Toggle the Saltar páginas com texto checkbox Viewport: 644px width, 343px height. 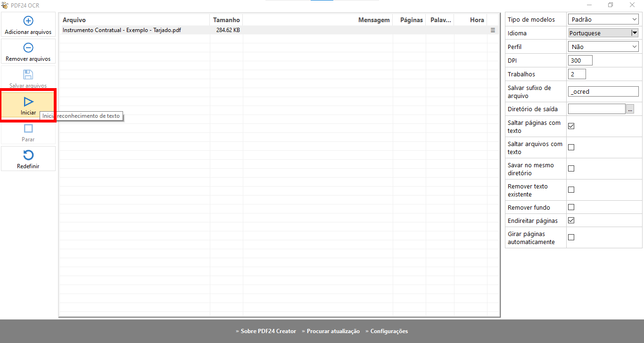pos(571,126)
